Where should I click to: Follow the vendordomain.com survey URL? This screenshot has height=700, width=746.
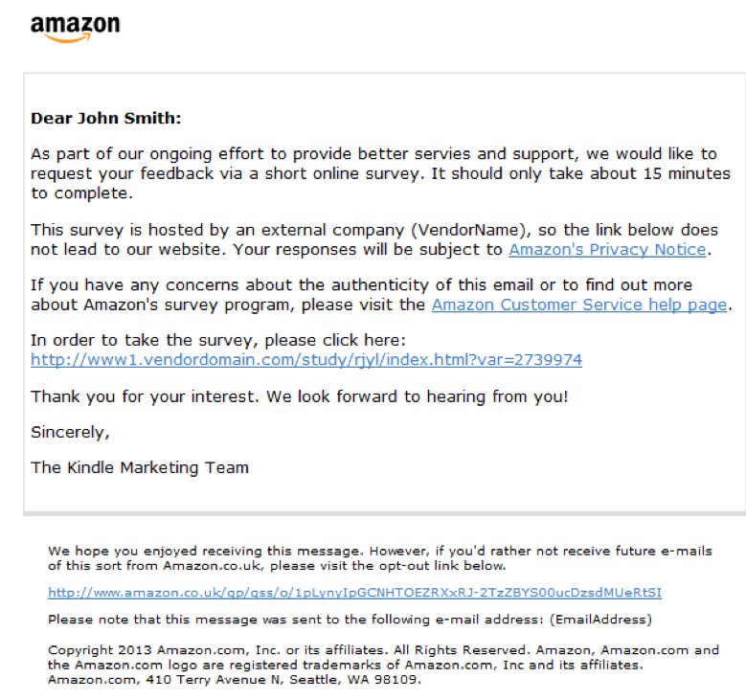(305, 360)
